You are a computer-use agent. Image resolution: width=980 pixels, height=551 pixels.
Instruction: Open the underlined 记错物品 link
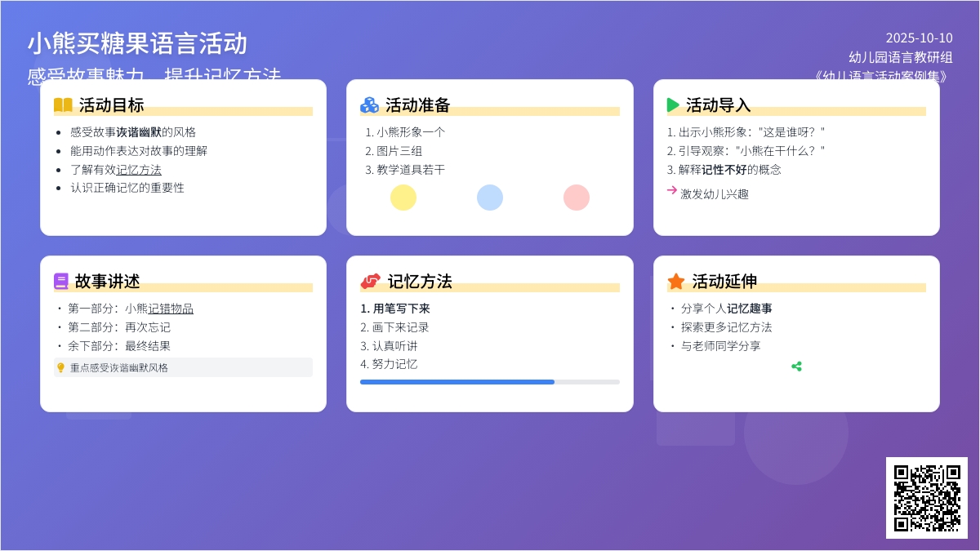(x=171, y=309)
